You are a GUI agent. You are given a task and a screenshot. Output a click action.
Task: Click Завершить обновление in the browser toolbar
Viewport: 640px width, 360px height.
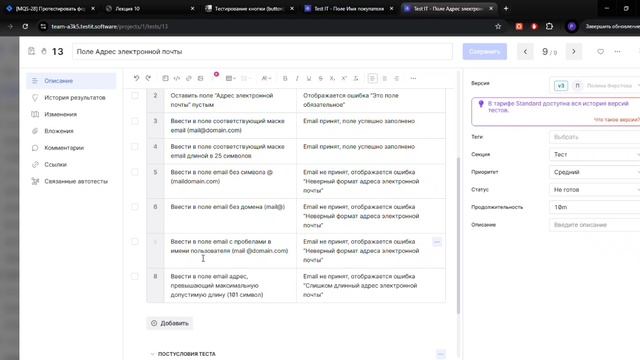[x=612, y=27]
